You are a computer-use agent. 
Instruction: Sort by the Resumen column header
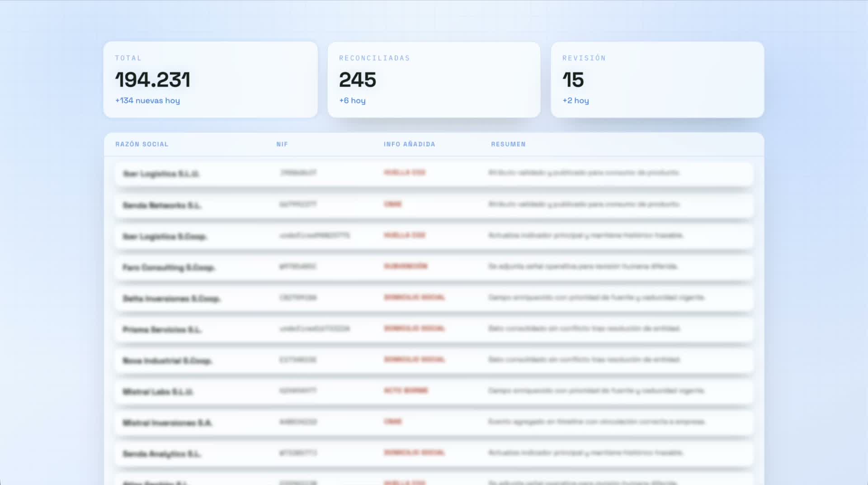508,144
